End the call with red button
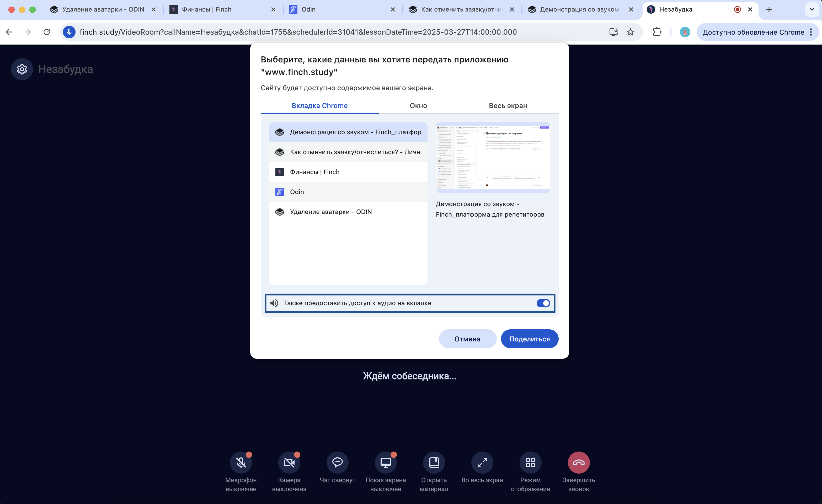This screenshot has height=504, width=822. pyautogui.click(x=579, y=462)
